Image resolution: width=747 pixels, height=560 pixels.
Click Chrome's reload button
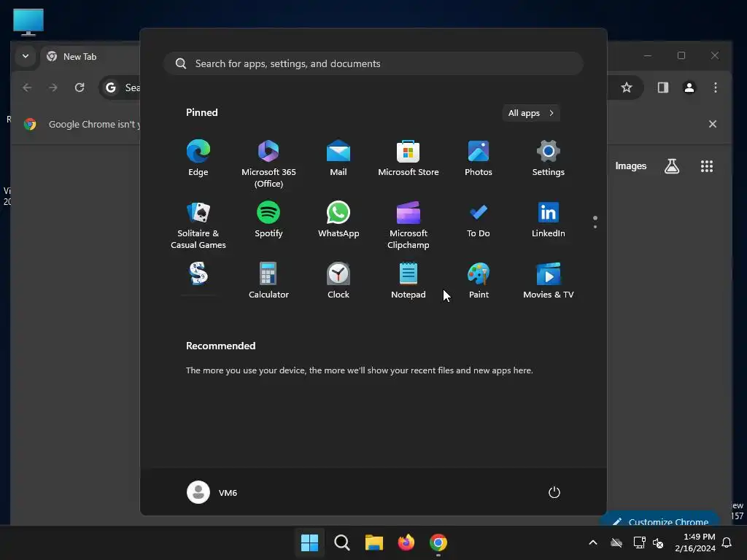point(80,87)
